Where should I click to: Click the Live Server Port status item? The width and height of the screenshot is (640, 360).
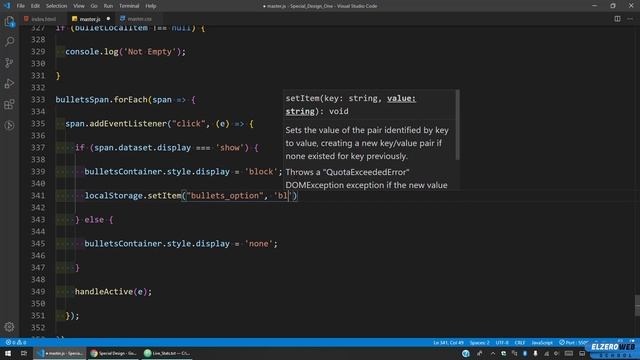tap(574, 342)
